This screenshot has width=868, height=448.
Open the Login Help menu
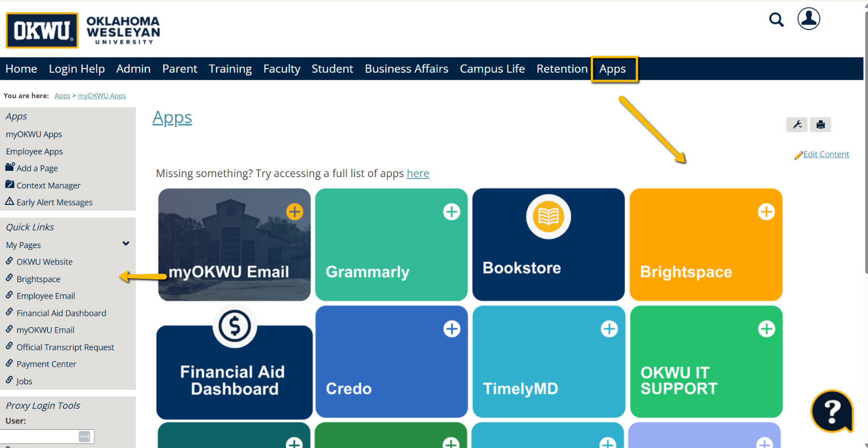(x=77, y=69)
